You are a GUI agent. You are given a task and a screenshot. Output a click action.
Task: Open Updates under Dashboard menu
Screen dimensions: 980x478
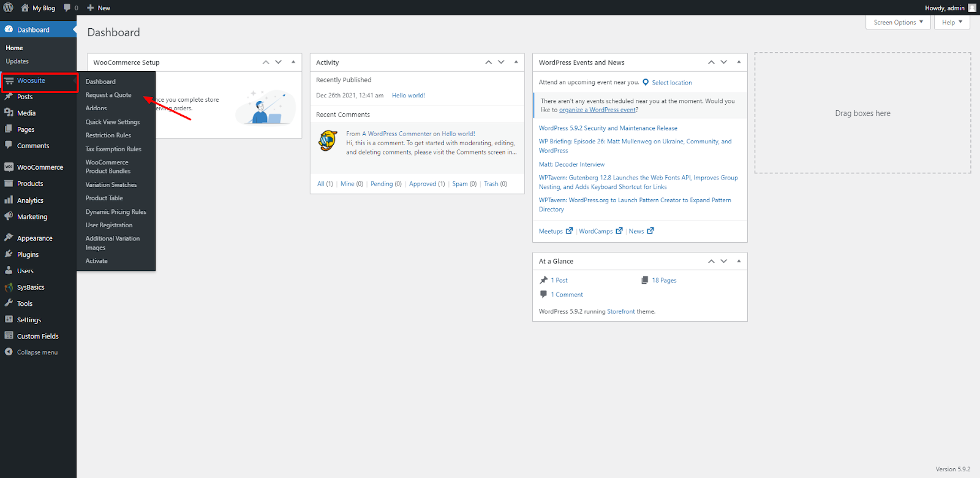click(x=17, y=61)
